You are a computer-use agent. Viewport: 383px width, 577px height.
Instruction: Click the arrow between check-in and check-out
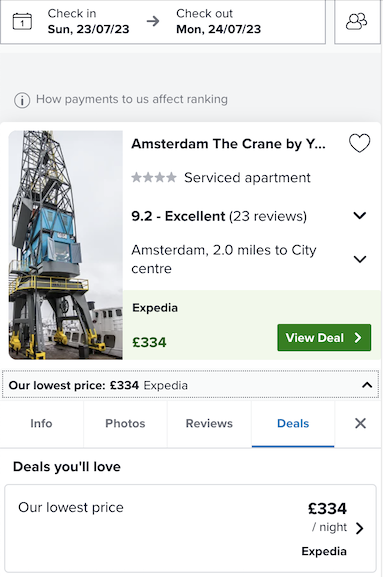tap(153, 21)
